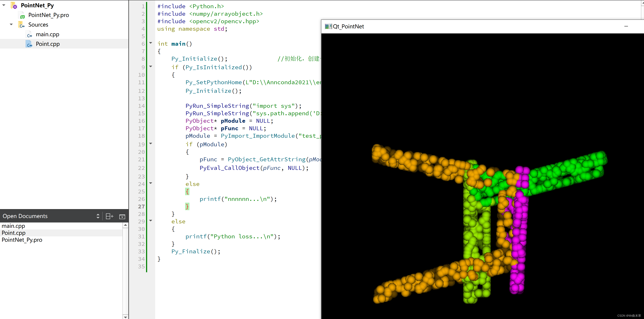Select Point.cpp in the Open Documents list
The width and height of the screenshot is (644, 319).
(14, 233)
